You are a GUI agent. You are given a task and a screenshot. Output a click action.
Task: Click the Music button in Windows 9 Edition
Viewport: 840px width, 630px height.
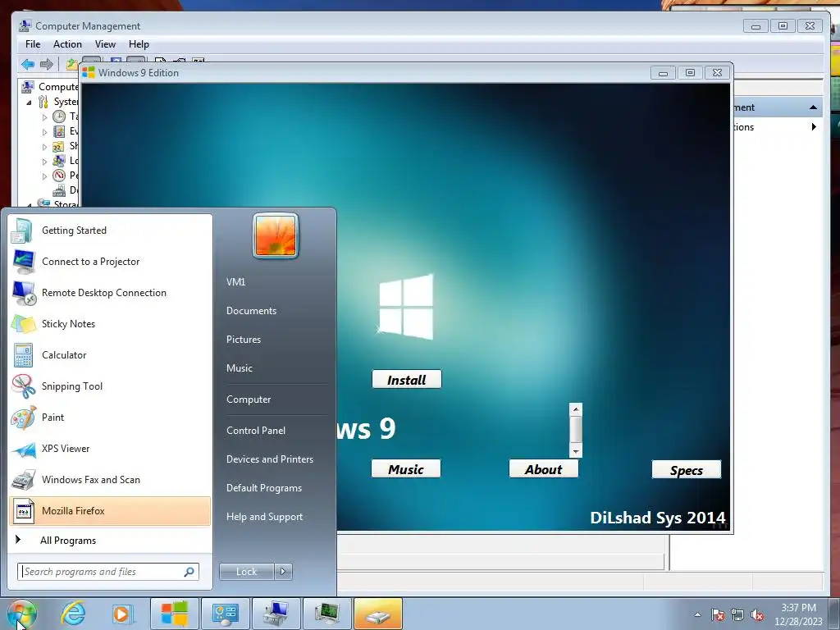(x=406, y=469)
